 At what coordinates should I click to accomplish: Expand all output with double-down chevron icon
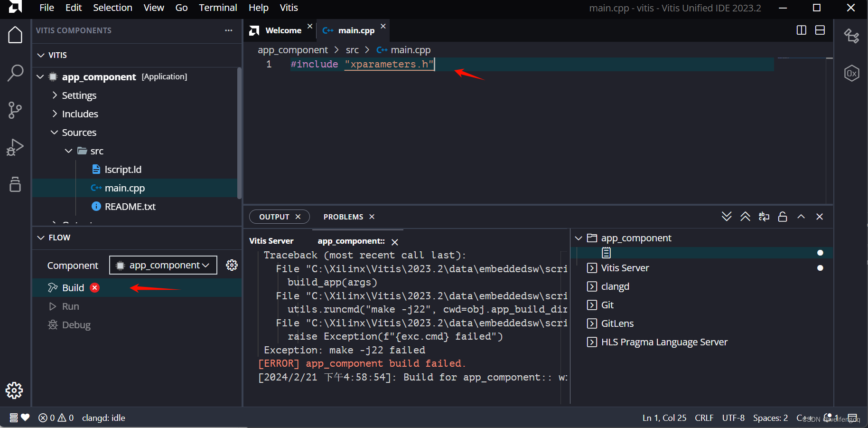[x=727, y=217]
